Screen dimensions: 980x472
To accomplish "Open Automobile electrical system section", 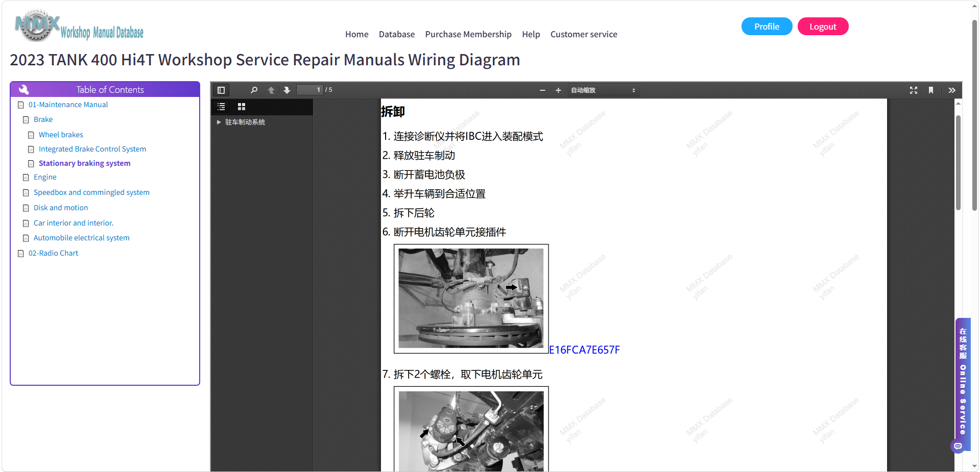I will click(x=82, y=238).
